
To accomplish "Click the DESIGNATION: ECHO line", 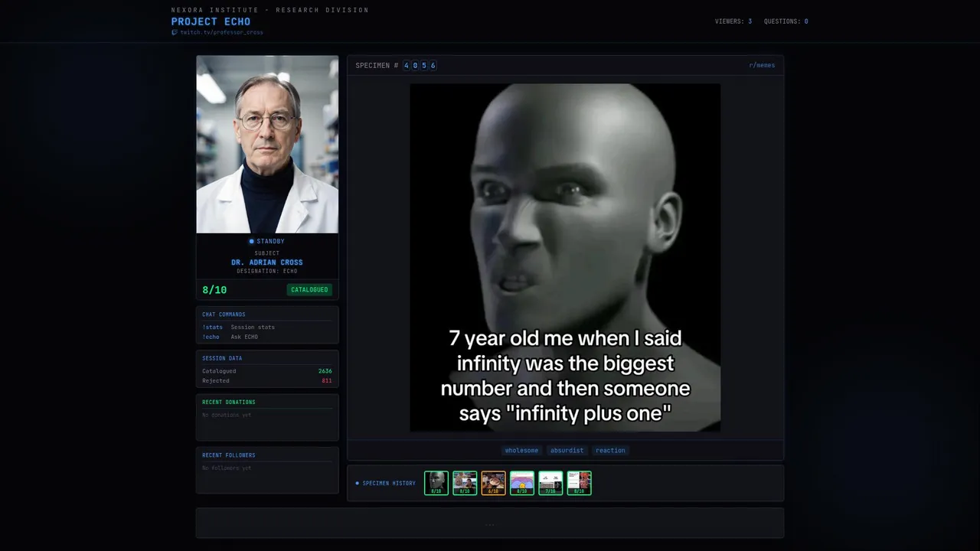I will 267,271.
